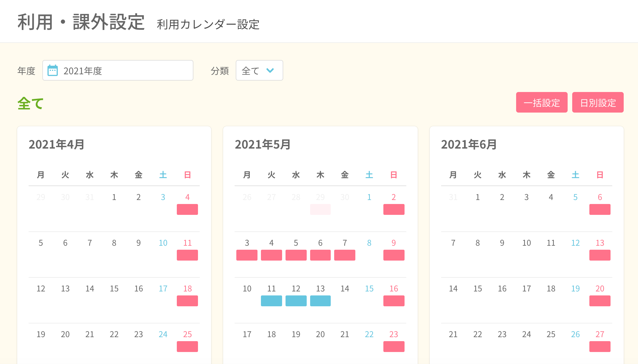Screen dimensions: 638x364
Task: Select the pink marker on April 4
Action: pos(187,209)
